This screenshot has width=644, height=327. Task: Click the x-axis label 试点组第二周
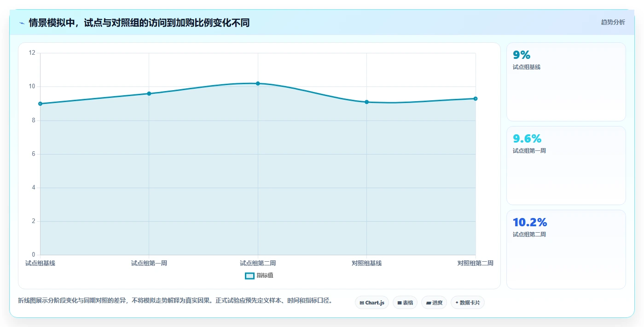click(x=258, y=264)
